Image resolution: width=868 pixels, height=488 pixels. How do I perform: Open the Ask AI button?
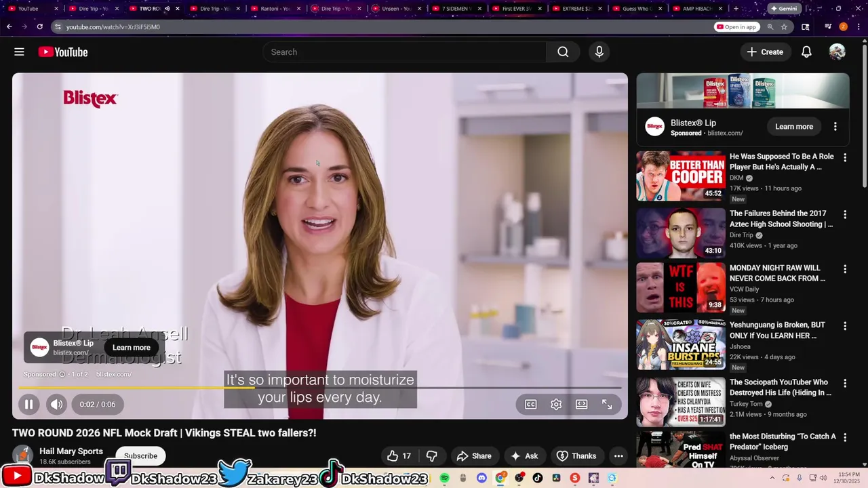point(524,456)
